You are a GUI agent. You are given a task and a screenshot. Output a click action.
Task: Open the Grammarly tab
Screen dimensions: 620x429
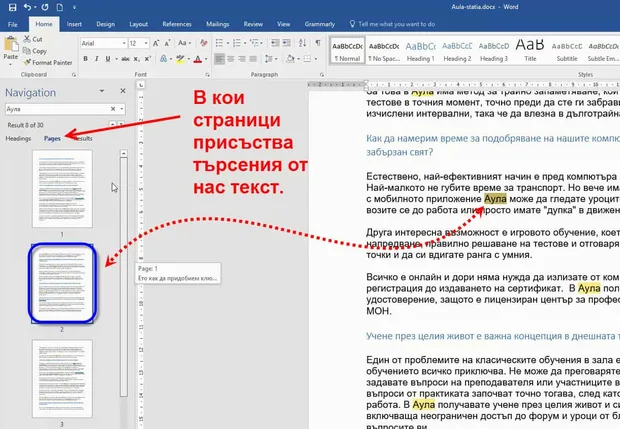319,24
